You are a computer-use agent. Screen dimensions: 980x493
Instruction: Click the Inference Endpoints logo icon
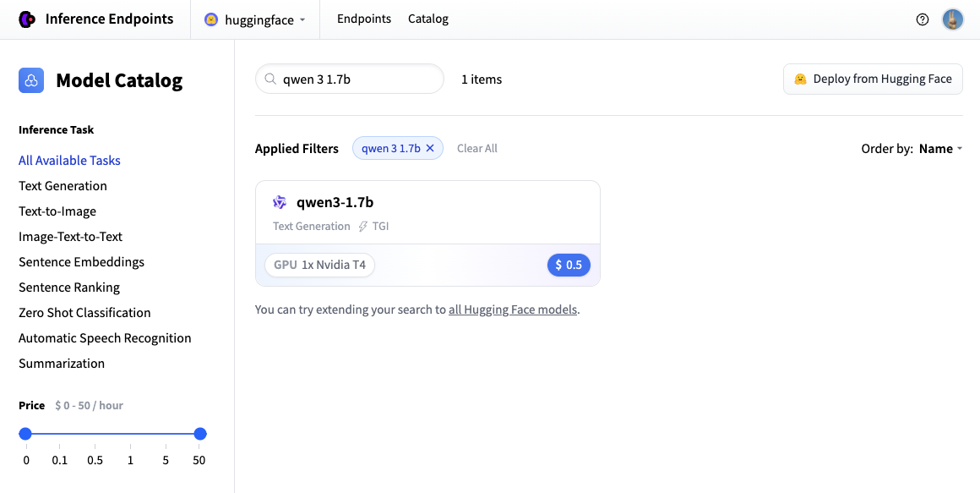28,19
